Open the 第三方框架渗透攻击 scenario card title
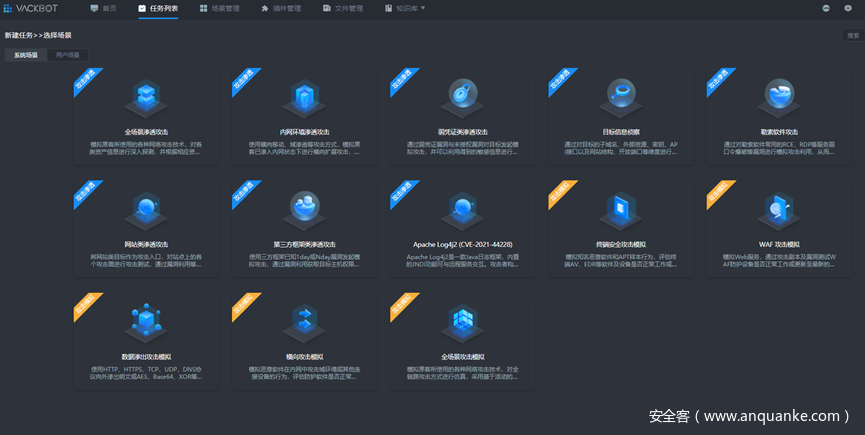Screen dimensions: 865x435 coord(304,244)
